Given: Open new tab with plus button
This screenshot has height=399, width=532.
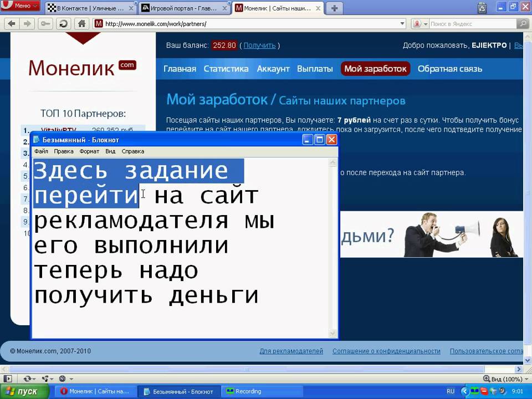Looking at the screenshot, I should point(335,8).
